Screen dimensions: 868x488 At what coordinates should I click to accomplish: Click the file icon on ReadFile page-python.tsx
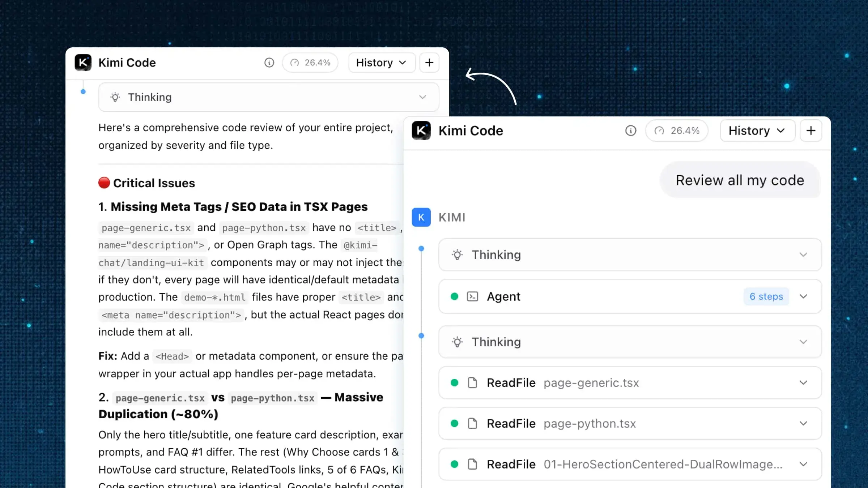click(472, 423)
